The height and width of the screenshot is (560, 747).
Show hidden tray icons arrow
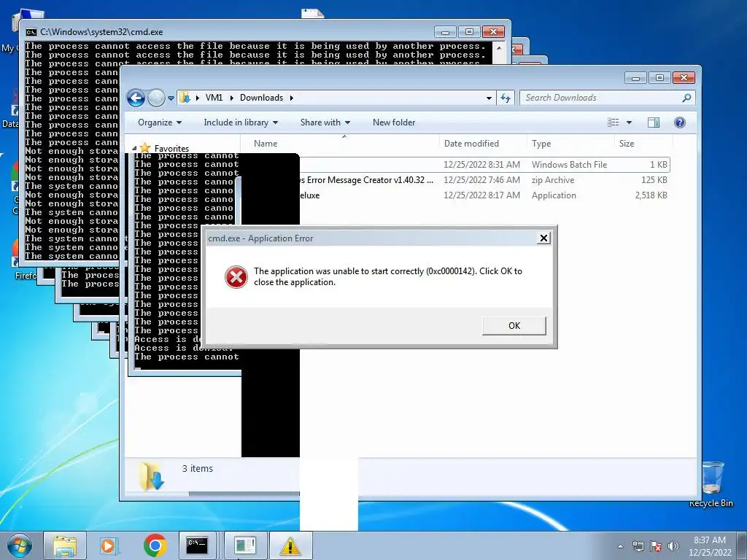(620, 546)
